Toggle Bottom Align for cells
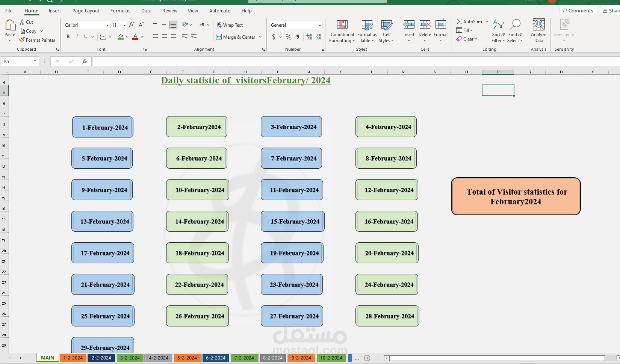620x364 pixels. pos(173,25)
